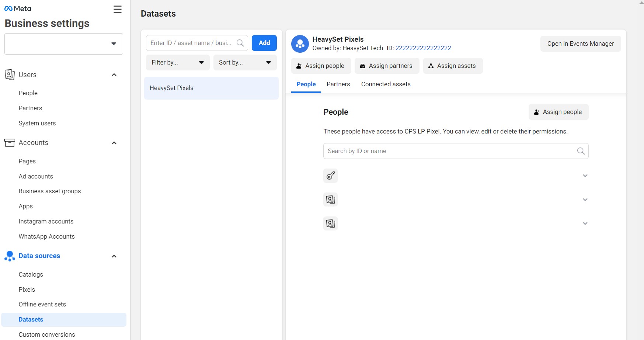Expand the third person row chevron
The height and width of the screenshot is (340, 644).
click(x=585, y=223)
